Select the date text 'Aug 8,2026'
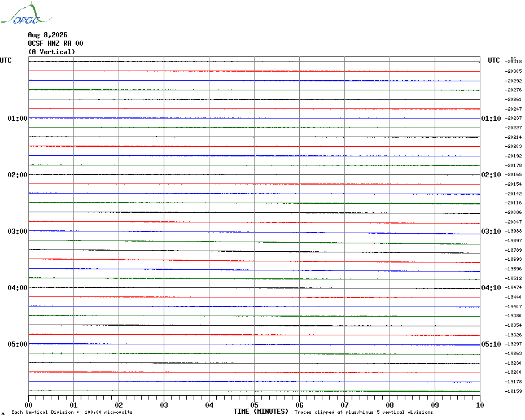 point(47,35)
